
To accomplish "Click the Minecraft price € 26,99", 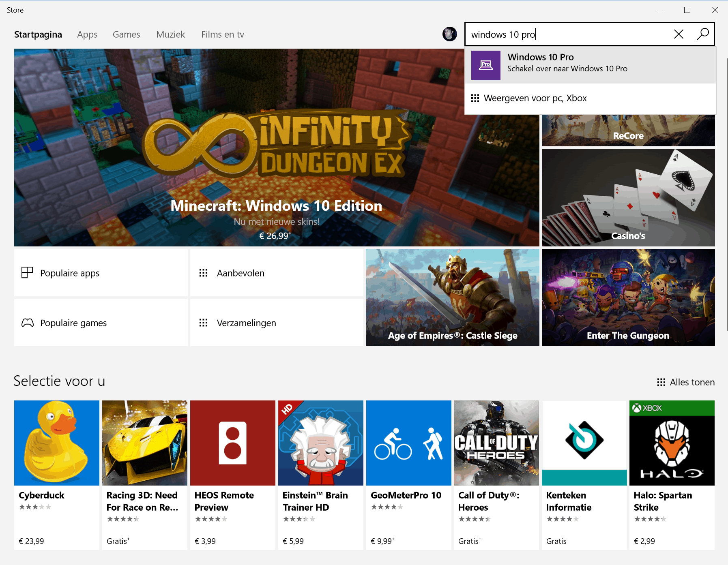I will point(275,236).
